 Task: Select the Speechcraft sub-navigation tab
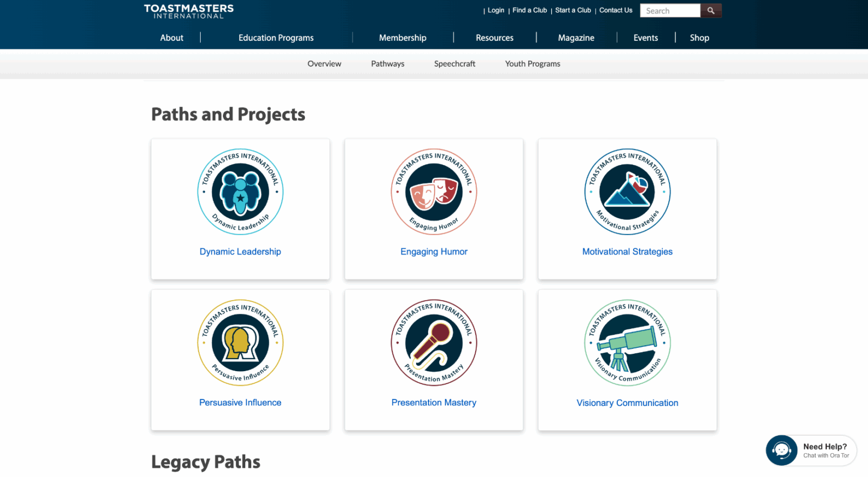455,64
